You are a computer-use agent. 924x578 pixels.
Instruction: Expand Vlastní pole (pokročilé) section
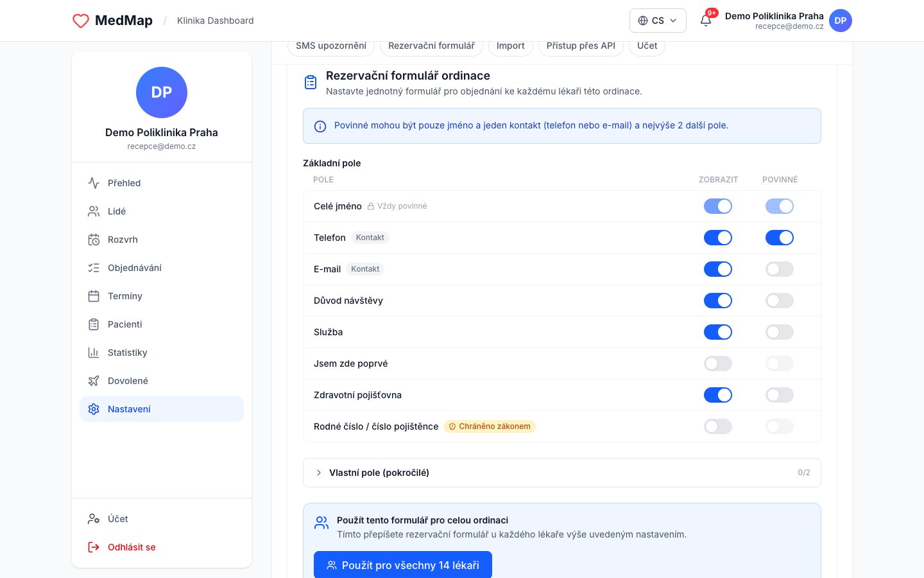click(x=562, y=473)
